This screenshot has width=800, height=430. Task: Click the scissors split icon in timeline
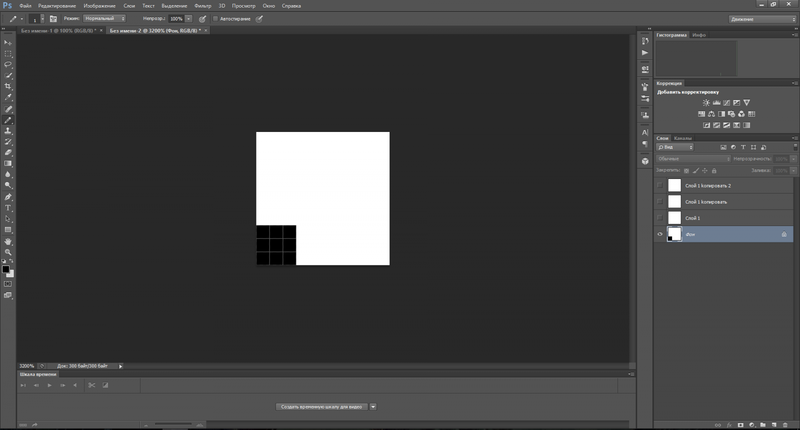(90, 384)
